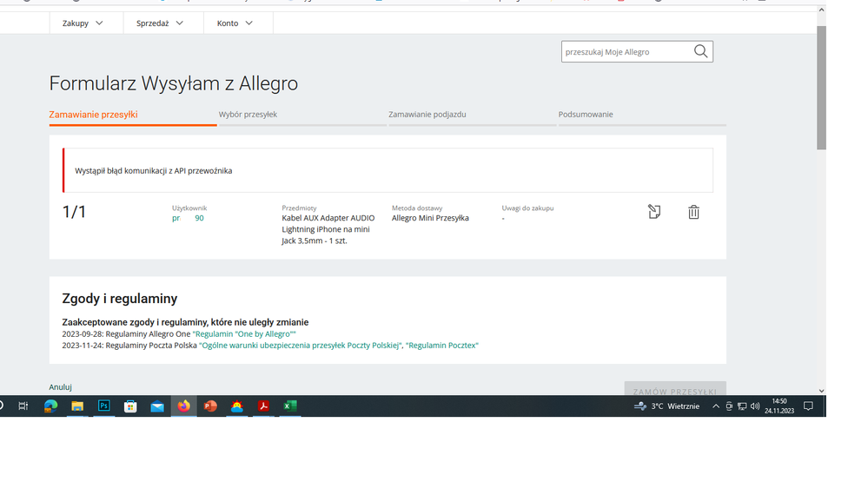Click the page scroll-down arrow

coord(821,391)
